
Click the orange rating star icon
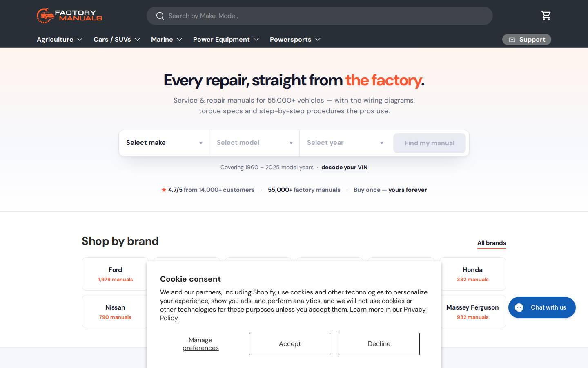point(164,190)
